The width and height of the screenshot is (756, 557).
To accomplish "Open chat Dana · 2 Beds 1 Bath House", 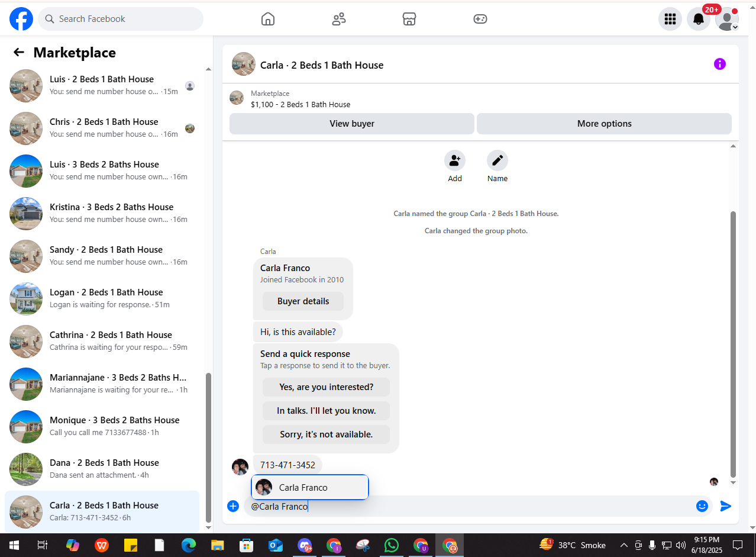I will click(102, 469).
